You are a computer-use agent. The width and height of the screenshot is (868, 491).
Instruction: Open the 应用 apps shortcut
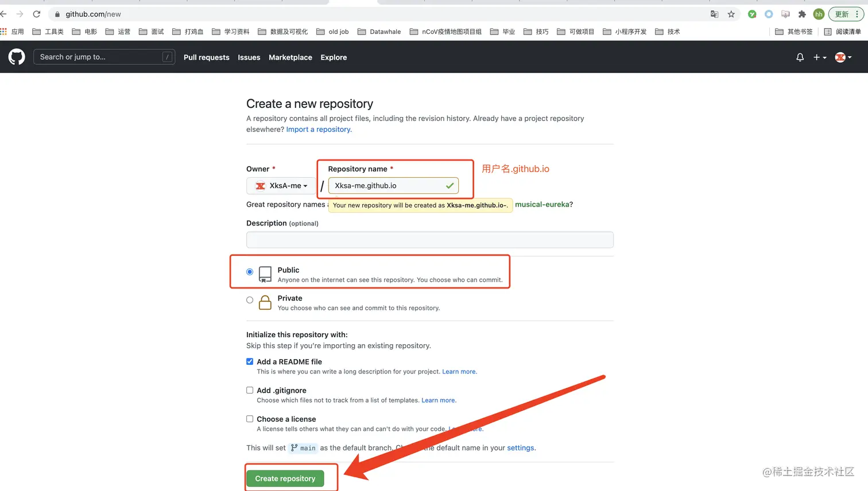tap(12, 32)
